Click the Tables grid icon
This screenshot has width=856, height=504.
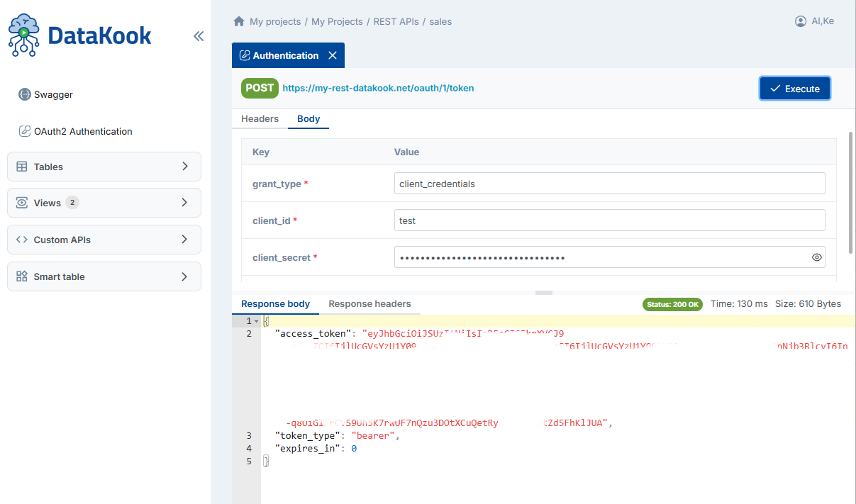coord(21,166)
